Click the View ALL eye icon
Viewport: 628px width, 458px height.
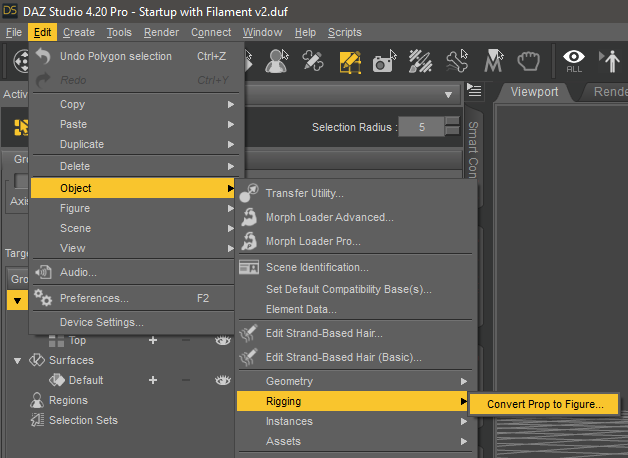pos(574,61)
